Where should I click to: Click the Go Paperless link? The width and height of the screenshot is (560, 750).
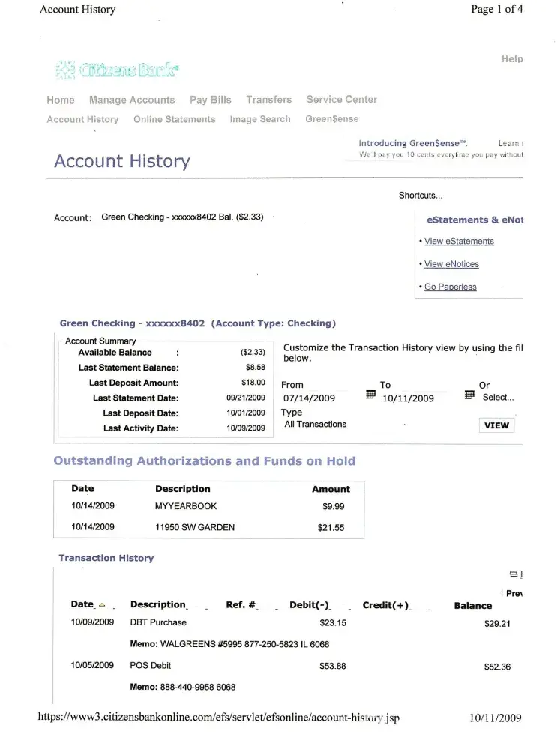[x=450, y=287]
